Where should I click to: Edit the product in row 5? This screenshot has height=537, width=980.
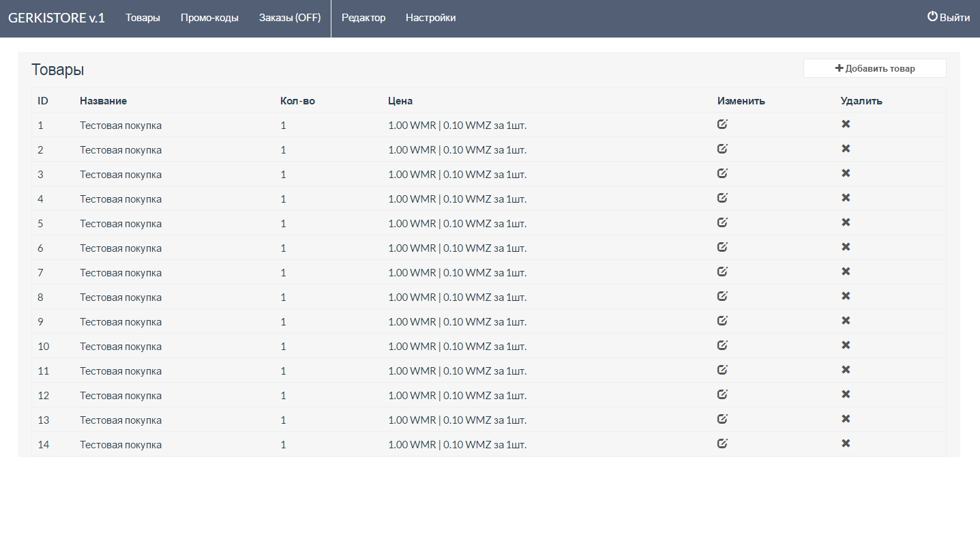click(722, 222)
